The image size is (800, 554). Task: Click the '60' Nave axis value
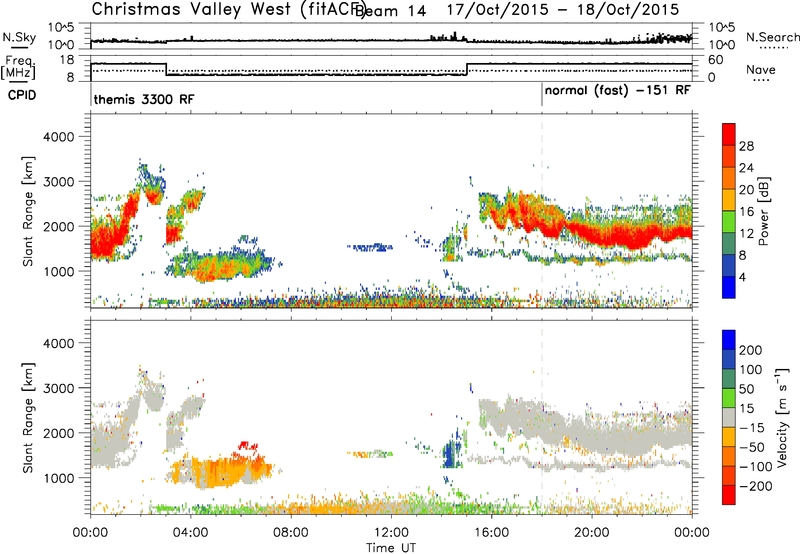tap(715, 60)
